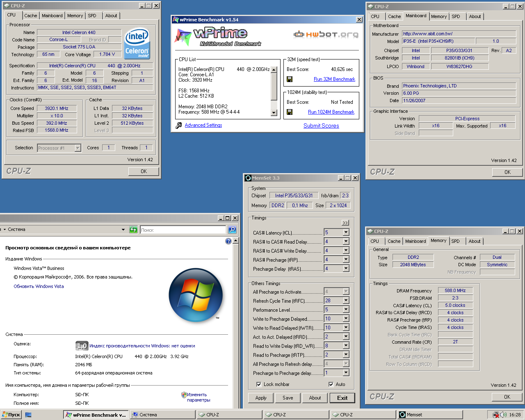
Task: Open the Write to Read Delayed (tWTR) dropdown
Action: pyautogui.click(x=346, y=327)
